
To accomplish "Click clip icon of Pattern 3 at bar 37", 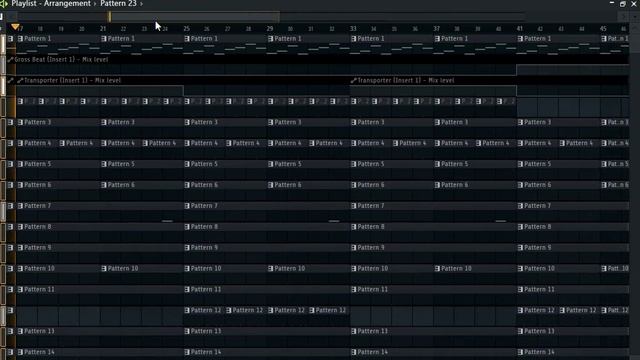I will click(437, 122).
